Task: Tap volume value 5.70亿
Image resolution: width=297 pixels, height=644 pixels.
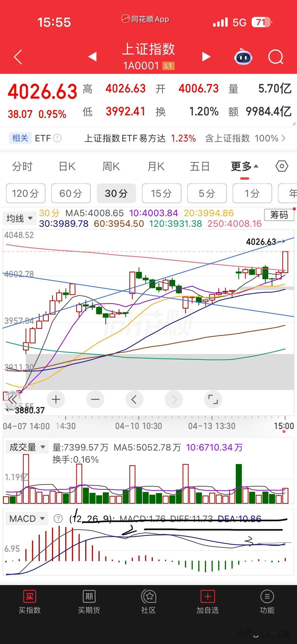Action: pyautogui.click(x=275, y=89)
